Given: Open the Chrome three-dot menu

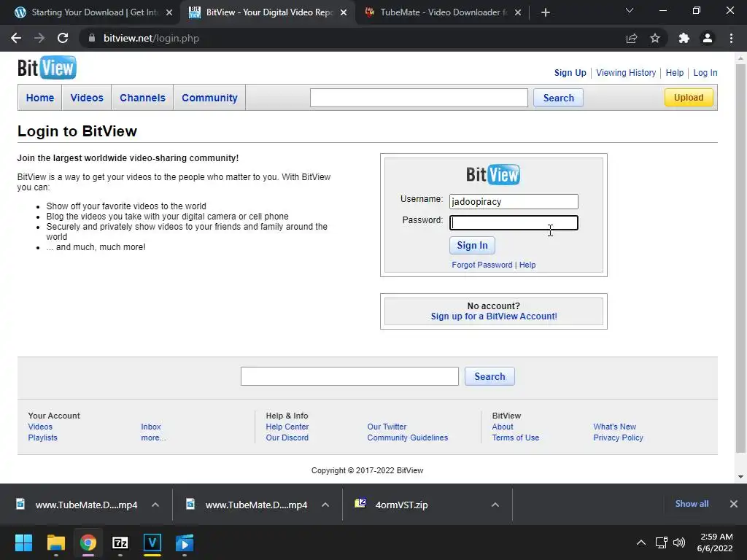Looking at the screenshot, I should pos(731,38).
